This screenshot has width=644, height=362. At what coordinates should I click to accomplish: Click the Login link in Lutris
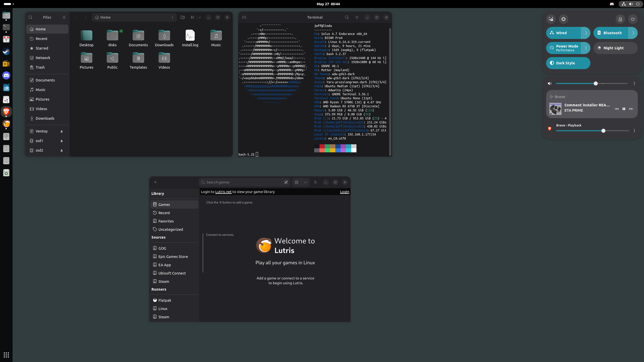click(x=344, y=192)
